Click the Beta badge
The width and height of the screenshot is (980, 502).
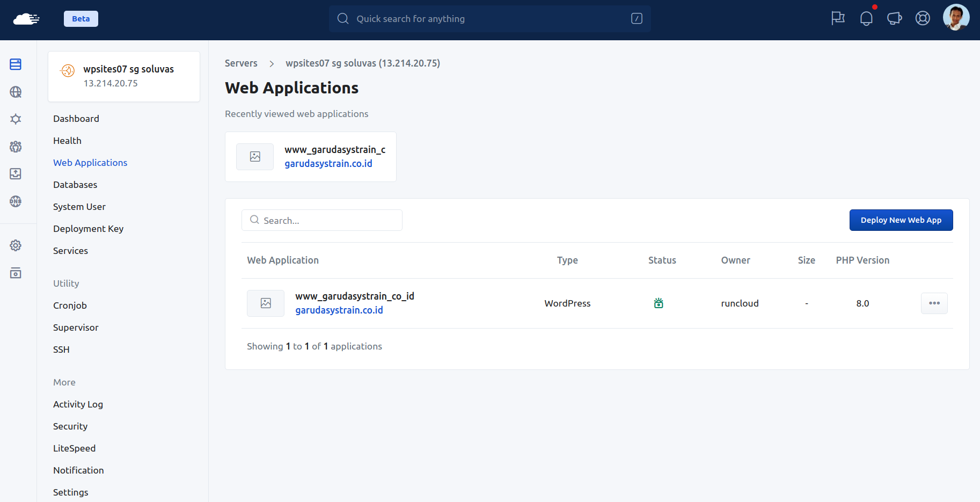[x=81, y=19]
